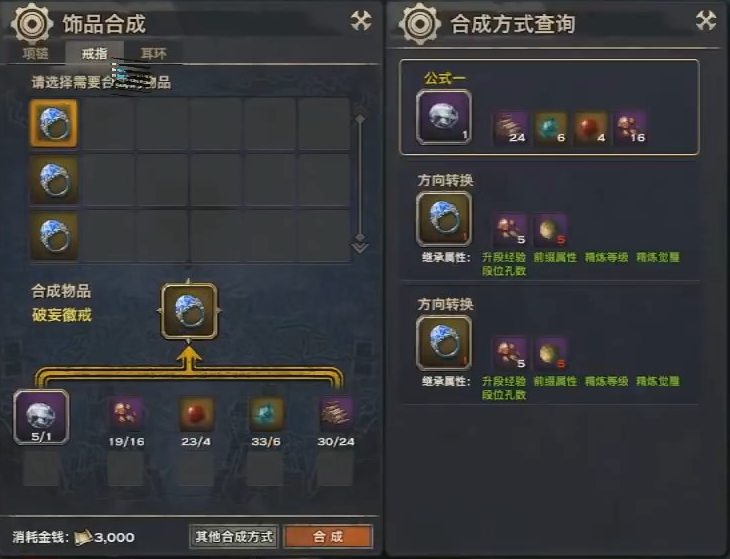This screenshot has width=730, height=559.
Task: Switch to the 耳环 tab
Action: click(x=154, y=54)
